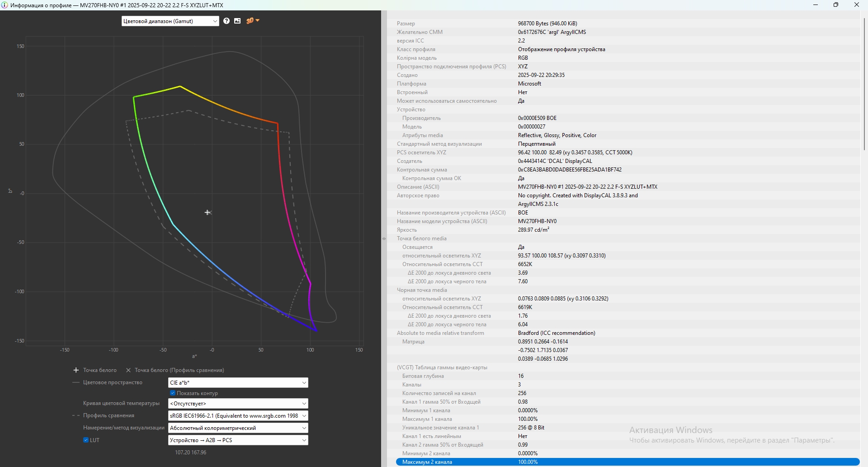868x467 pixels.
Task: Open the 'Абсолютный колориметрический' rendering intent dropdown
Action: click(238, 428)
